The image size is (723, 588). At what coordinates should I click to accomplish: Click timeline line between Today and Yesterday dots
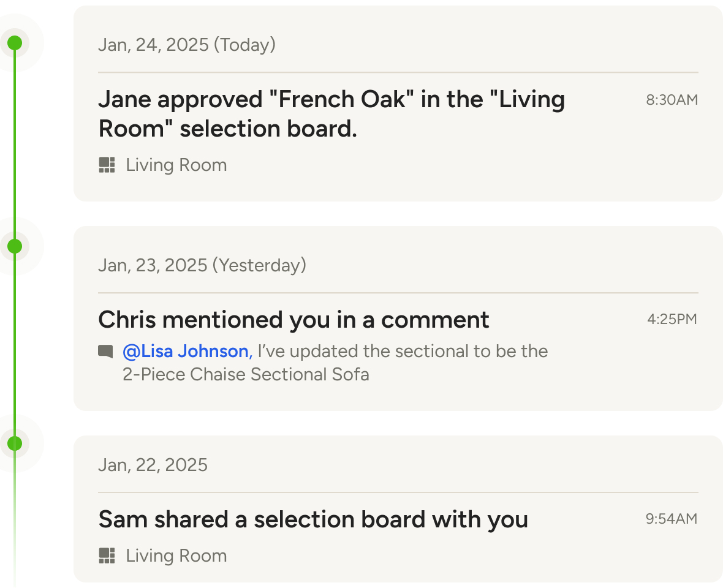(15, 145)
